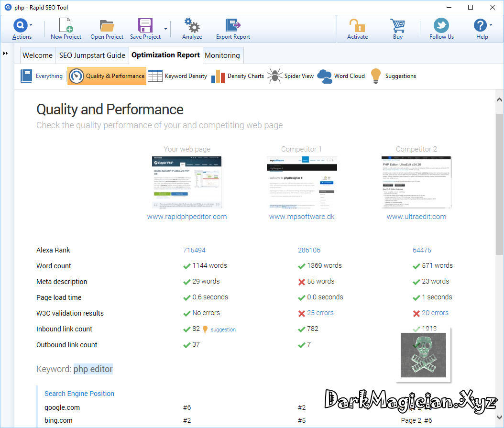The height and width of the screenshot is (428, 504).
Task: Run Analyze with the gears icon
Action: click(x=192, y=25)
